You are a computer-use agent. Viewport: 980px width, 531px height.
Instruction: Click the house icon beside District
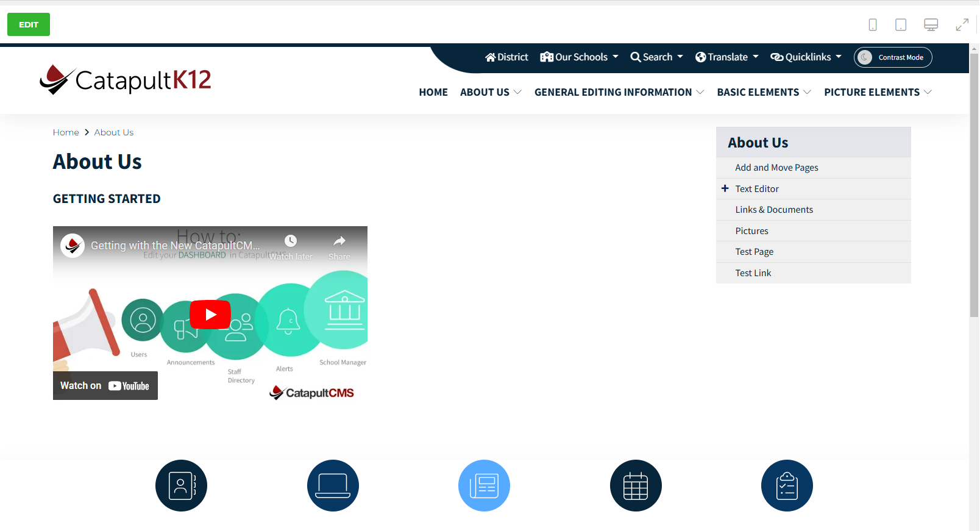point(490,57)
